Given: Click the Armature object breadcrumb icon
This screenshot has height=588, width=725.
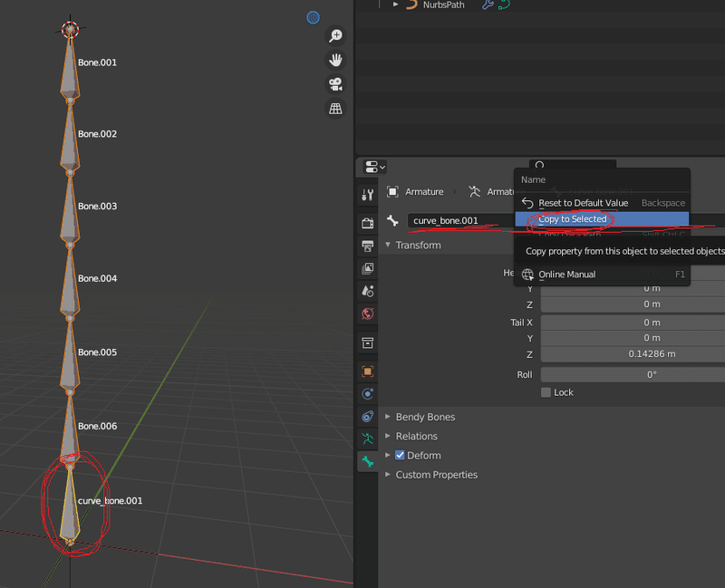Looking at the screenshot, I should [x=392, y=191].
